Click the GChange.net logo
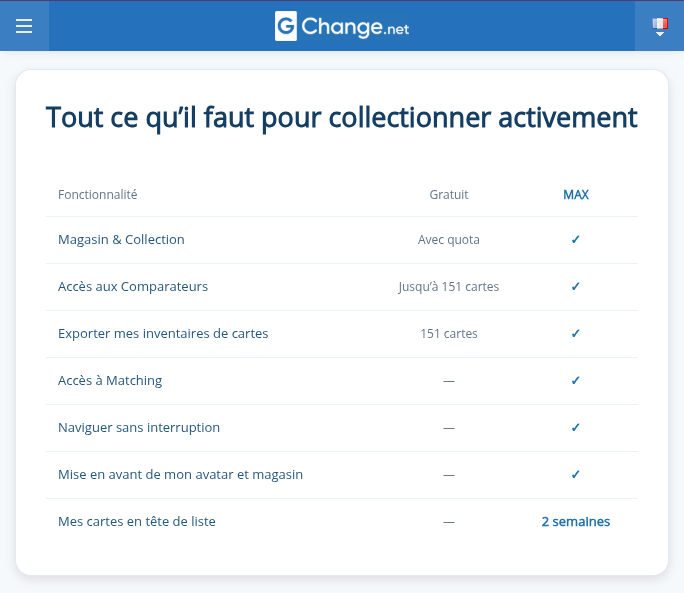This screenshot has width=684, height=593. 342,26
